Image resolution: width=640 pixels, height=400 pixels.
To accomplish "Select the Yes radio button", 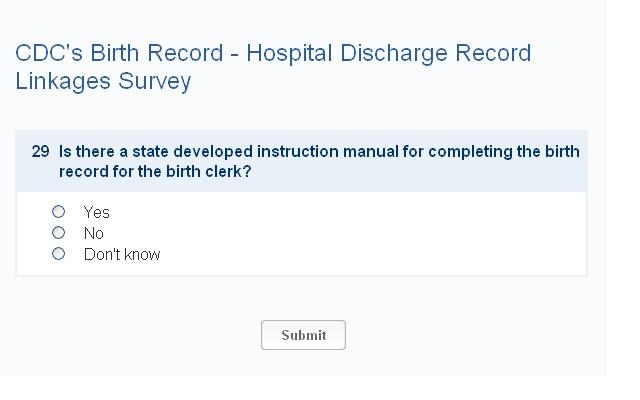I will coord(58,212).
